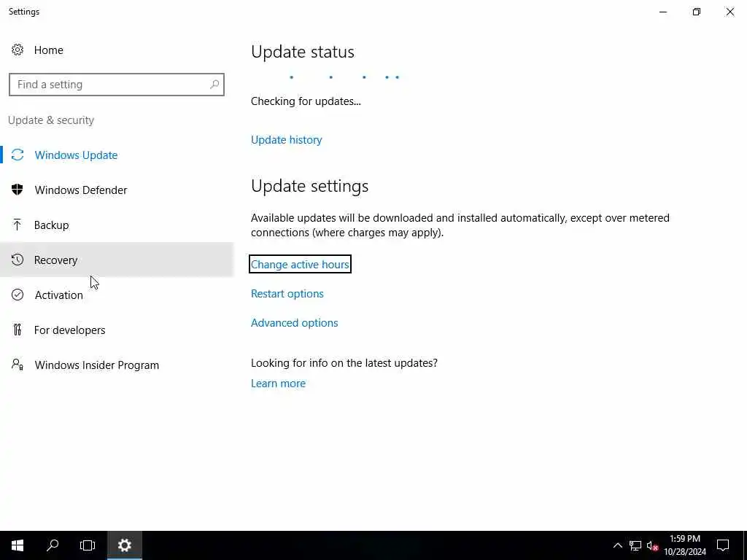The image size is (747, 560).
Task: Click Change active hours link
Action: (x=300, y=264)
